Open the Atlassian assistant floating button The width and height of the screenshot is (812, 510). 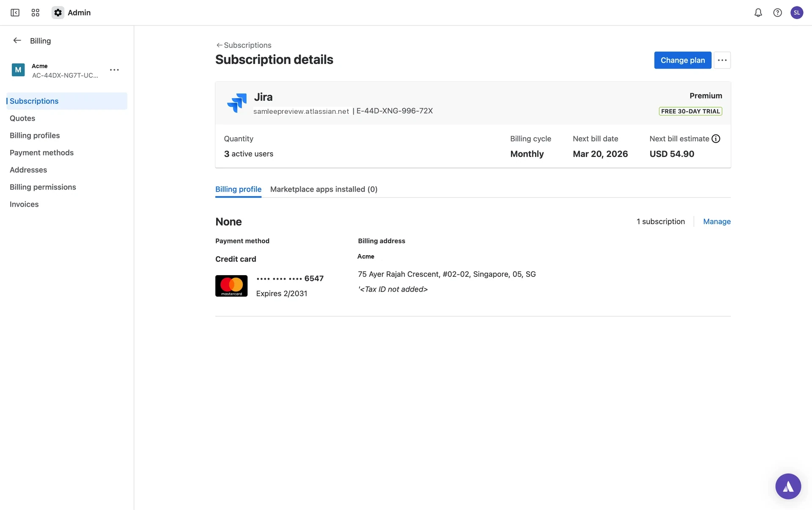click(788, 486)
